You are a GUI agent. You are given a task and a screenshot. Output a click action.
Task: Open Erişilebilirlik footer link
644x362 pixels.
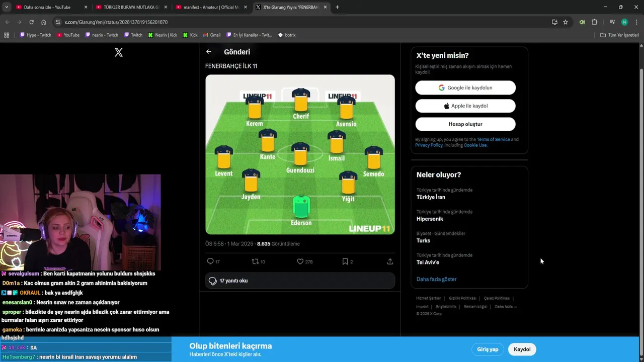point(446,306)
